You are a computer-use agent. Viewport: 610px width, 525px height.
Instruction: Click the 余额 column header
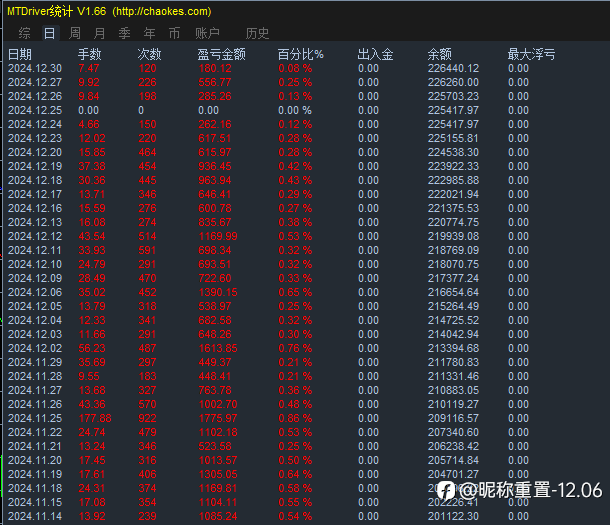[440, 54]
